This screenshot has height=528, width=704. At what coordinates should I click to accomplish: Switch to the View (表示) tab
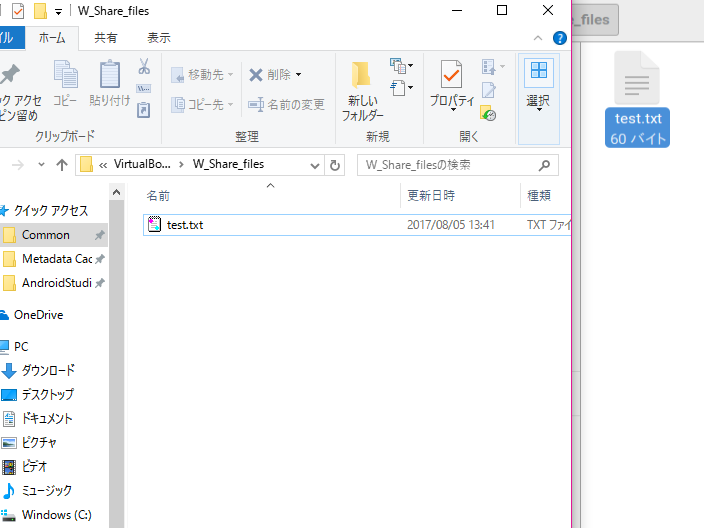[x=158, y=38]
